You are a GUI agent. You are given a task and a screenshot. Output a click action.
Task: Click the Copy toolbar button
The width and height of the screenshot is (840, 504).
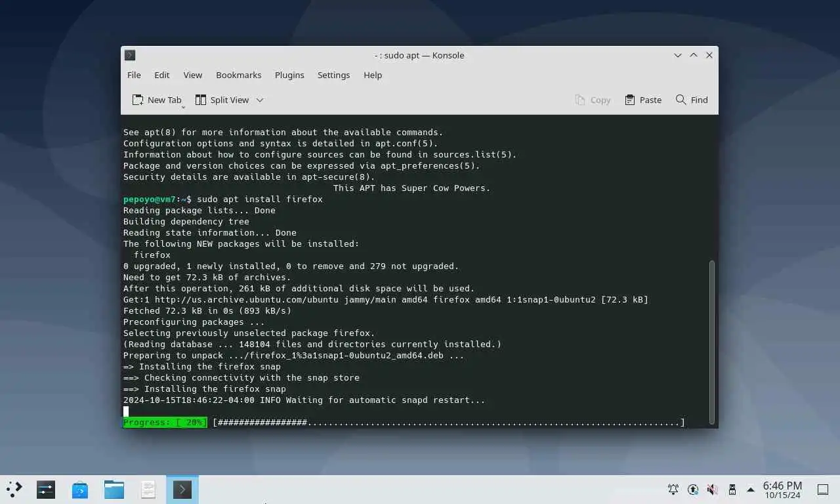(x=593, y=100)
